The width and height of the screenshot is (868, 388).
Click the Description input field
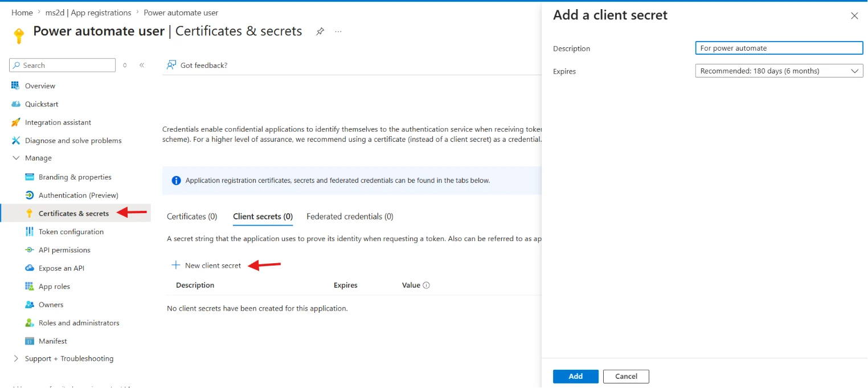coord(779,48)
